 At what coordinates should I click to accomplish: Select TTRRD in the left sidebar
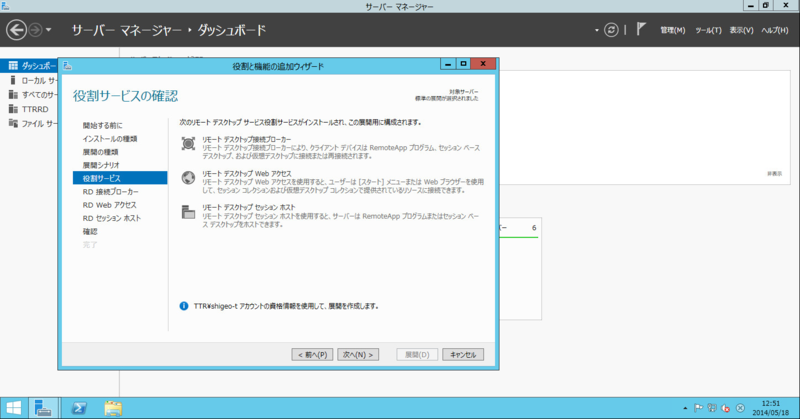[29, 109]
